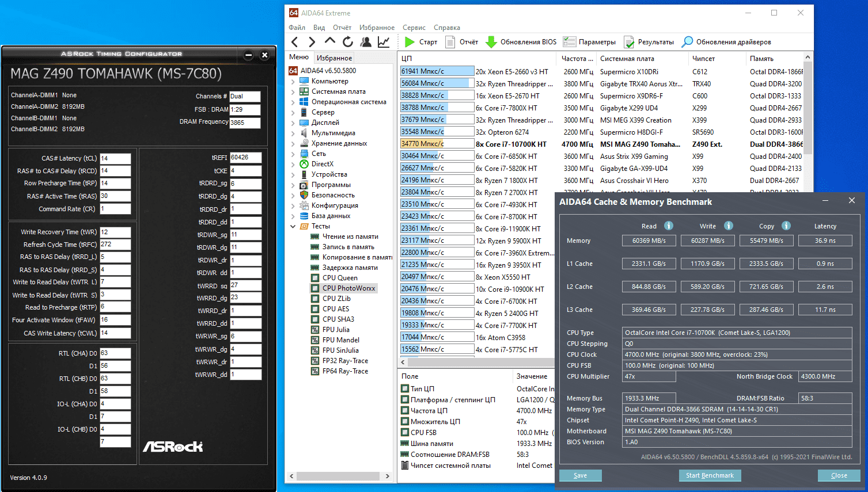The image size is (868, 492).
Task: Open the Сервис menu
Action: click(414, 28)
